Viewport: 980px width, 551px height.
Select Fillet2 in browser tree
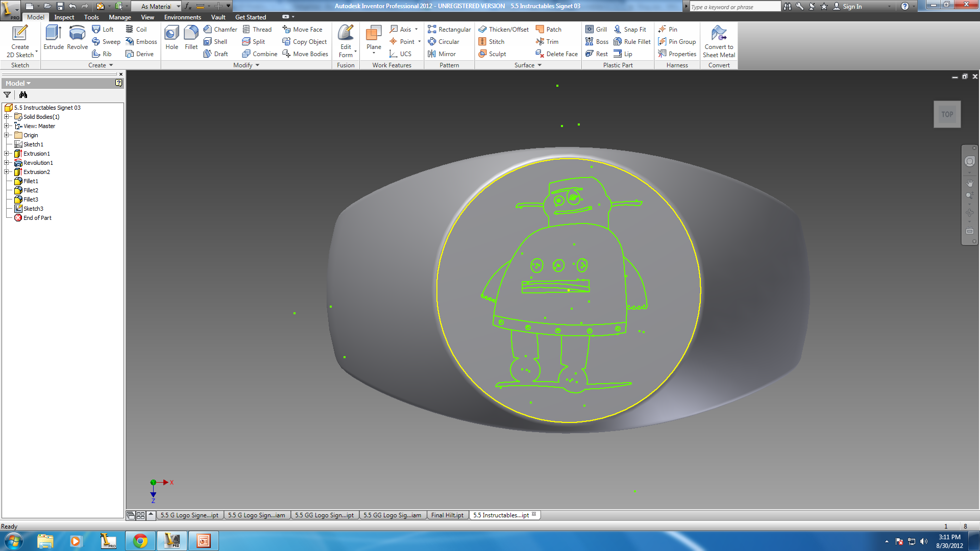[27, 190]
